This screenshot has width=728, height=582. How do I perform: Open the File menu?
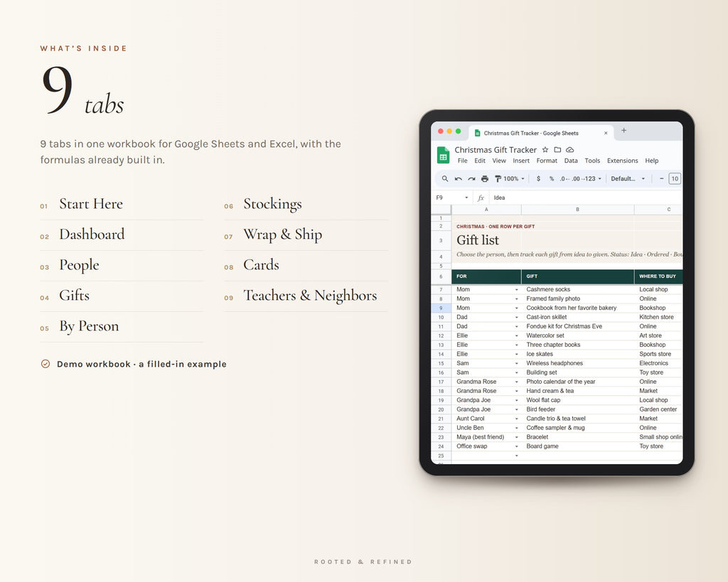[x=462, y=161]
